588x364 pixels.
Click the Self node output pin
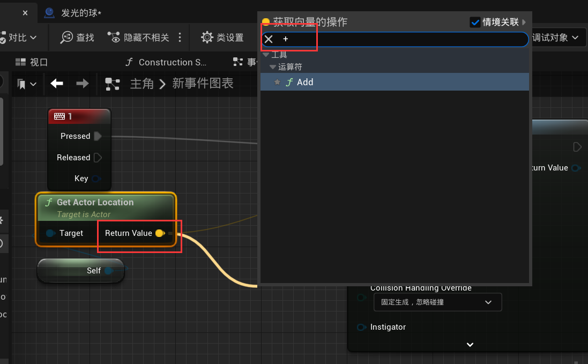pos(109,271)
